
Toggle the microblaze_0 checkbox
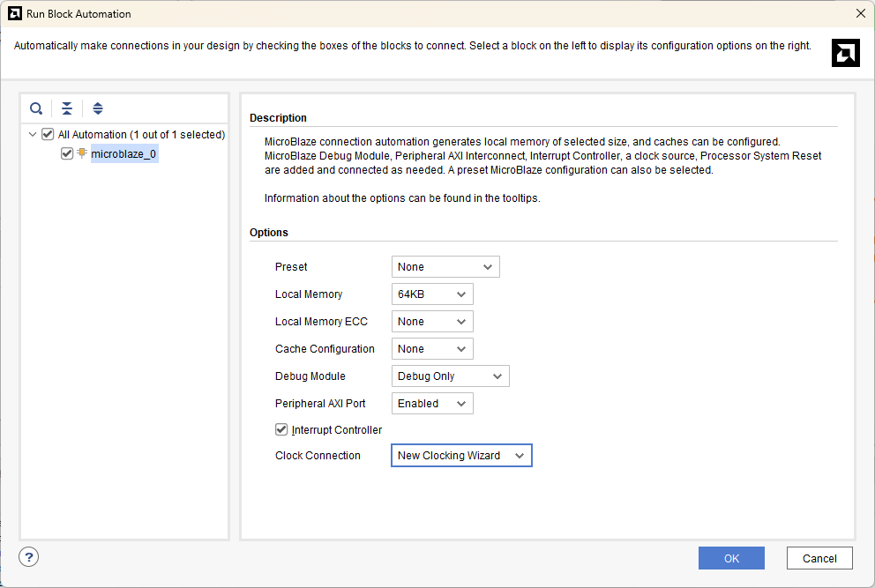pos(67,153)
